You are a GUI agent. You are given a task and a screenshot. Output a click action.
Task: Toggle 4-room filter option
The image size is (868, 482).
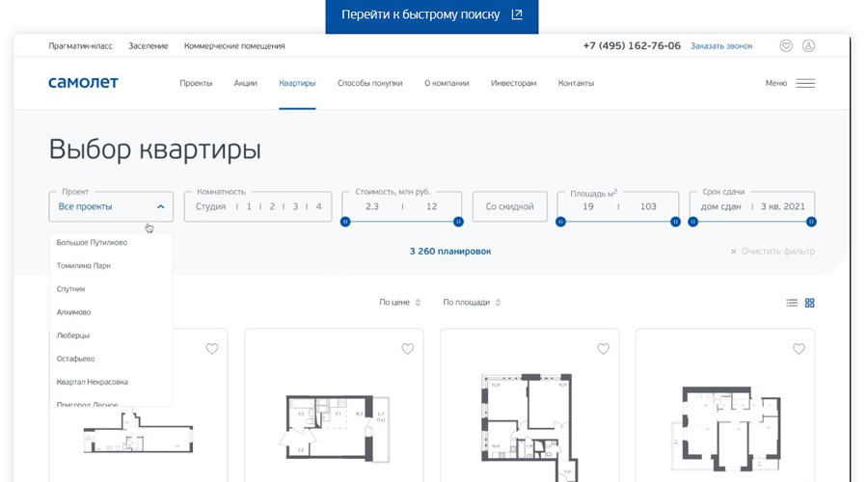319,206
